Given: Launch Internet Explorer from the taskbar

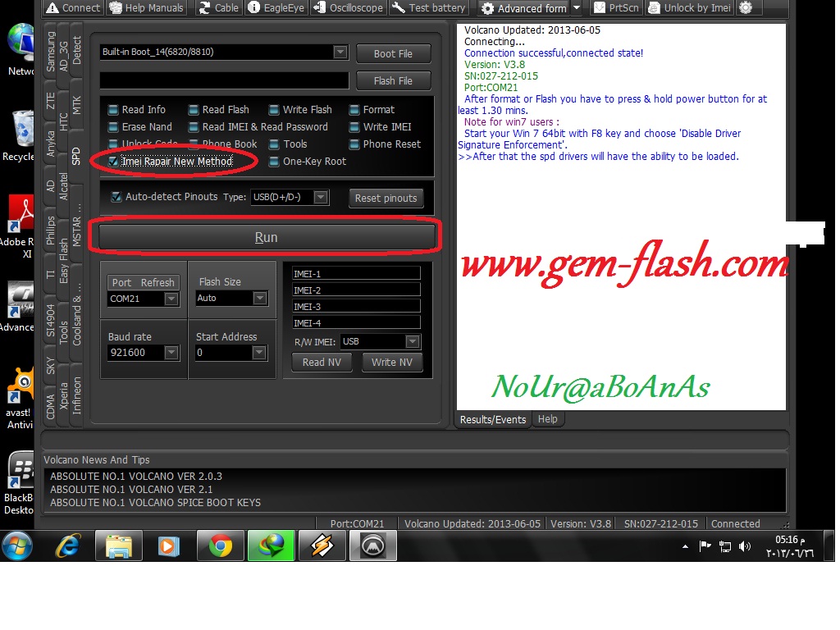Looking at the screenshot, I should pyautogui.click(x=68, y=546).
